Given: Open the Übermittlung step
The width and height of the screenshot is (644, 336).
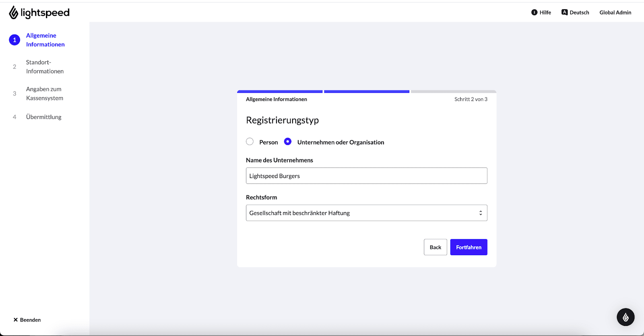Looking at the screenshot, I should [x=43, y=117].
